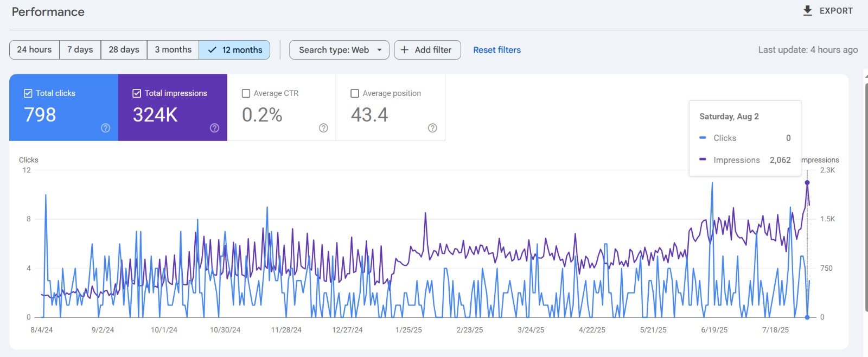Click the Export download icon
868x357 pixels.
pos(807,11)
